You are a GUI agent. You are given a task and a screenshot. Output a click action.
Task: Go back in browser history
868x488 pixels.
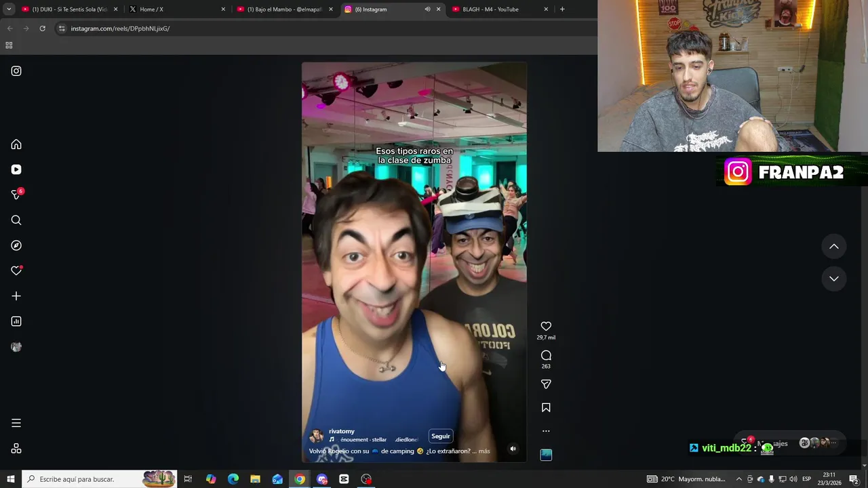click(x=9, y=28)
